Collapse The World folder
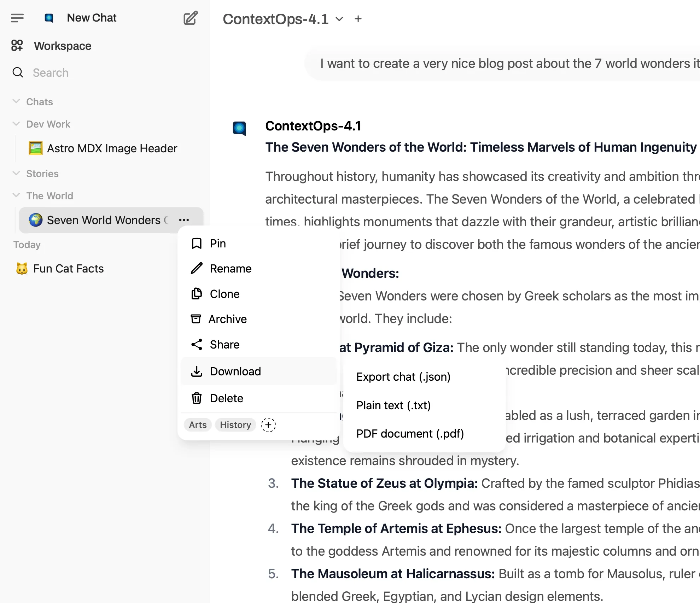Screen dimensions: 700x603 [x=16, y=196]
